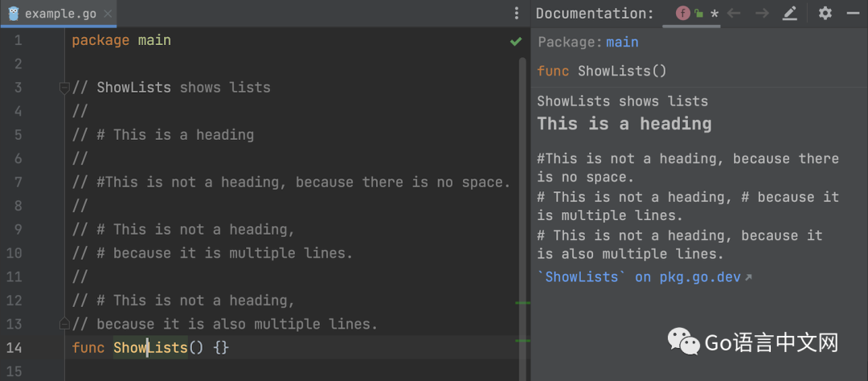The width and height of the screenshot is (868, 381).
Task: Go forward in Documentation history
Action: click(x=762, y=14)
